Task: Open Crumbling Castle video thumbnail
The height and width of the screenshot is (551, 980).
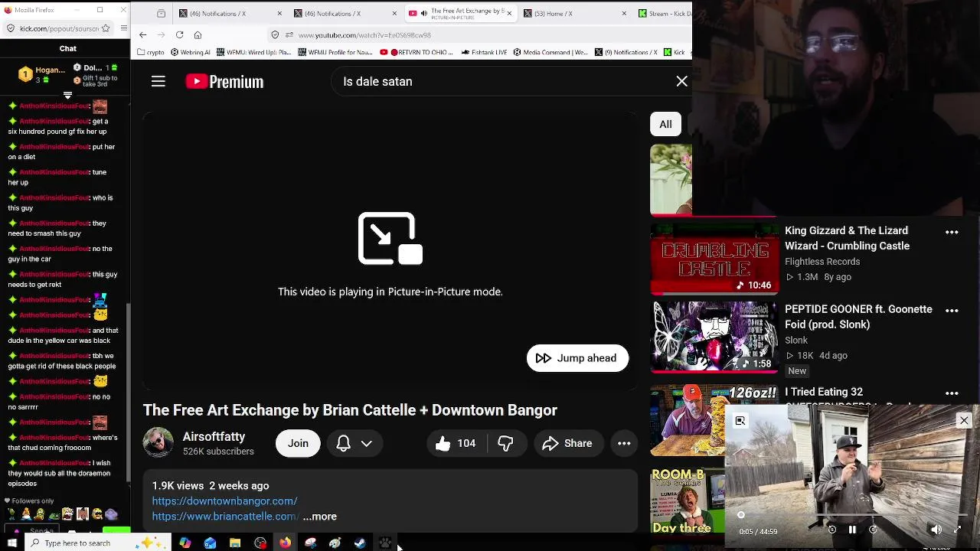Action: 714,259
